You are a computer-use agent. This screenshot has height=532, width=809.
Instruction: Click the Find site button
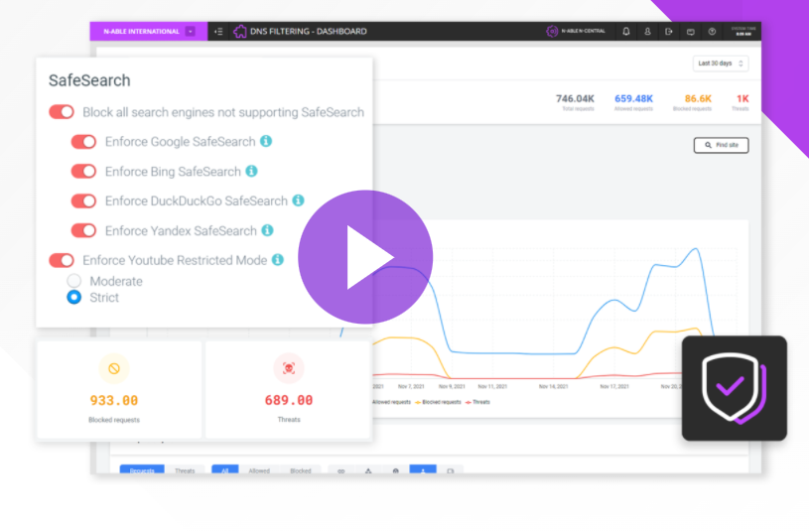(x=722, y=145)
